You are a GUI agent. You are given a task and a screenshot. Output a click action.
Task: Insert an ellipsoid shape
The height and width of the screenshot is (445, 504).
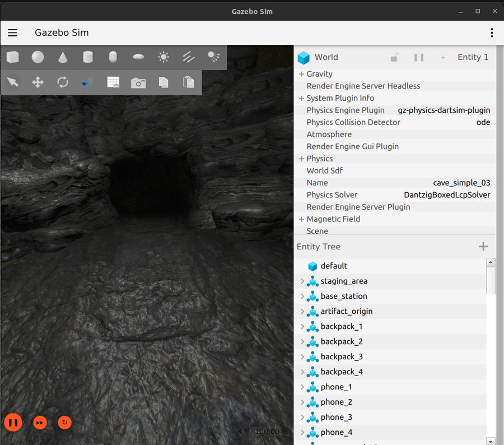tap(138, 57)
